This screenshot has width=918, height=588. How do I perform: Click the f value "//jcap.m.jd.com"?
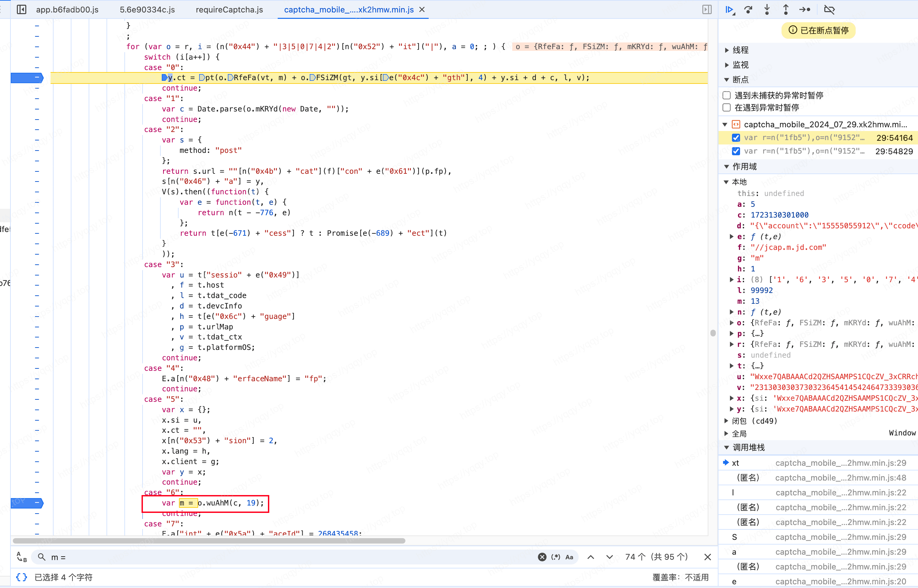[788, 248]
